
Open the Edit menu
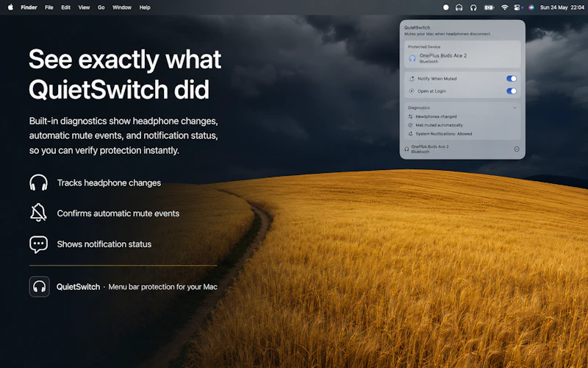pos(65,7)
